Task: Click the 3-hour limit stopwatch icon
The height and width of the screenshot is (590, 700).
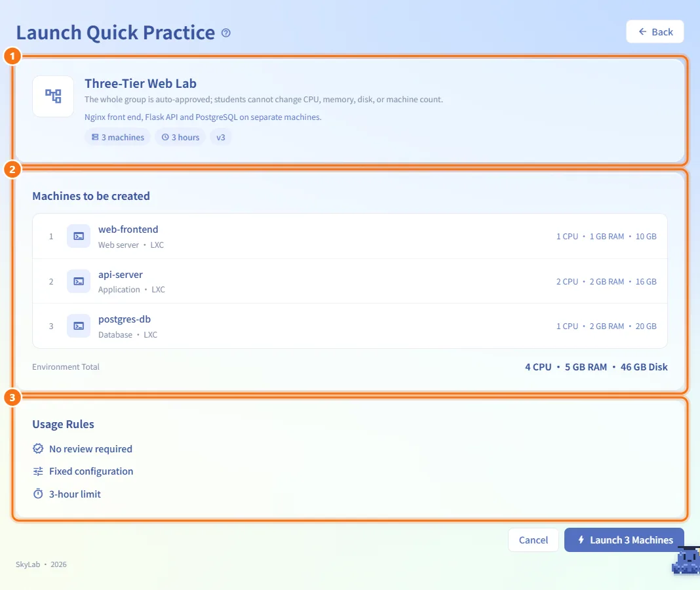Action: tap(39, 494)
